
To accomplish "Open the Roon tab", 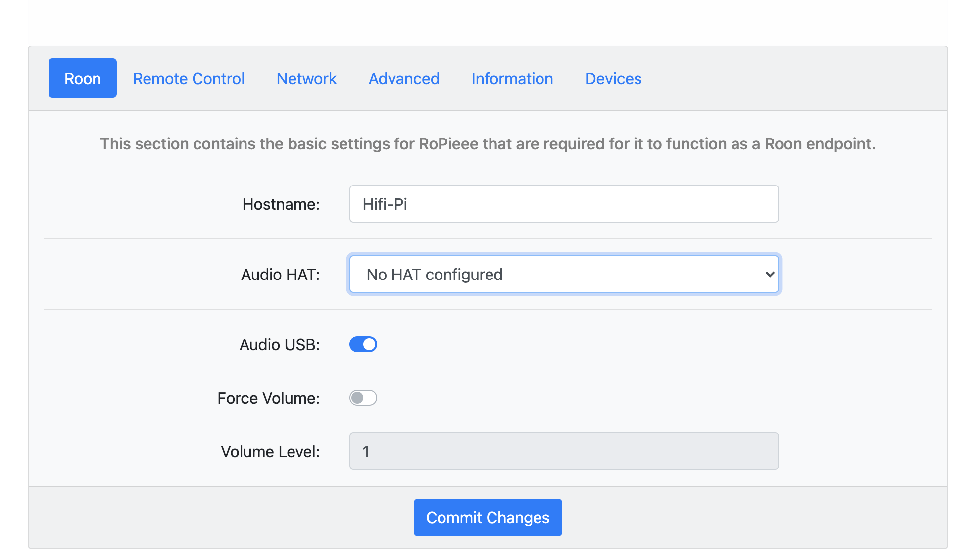I will coord(82,78).
